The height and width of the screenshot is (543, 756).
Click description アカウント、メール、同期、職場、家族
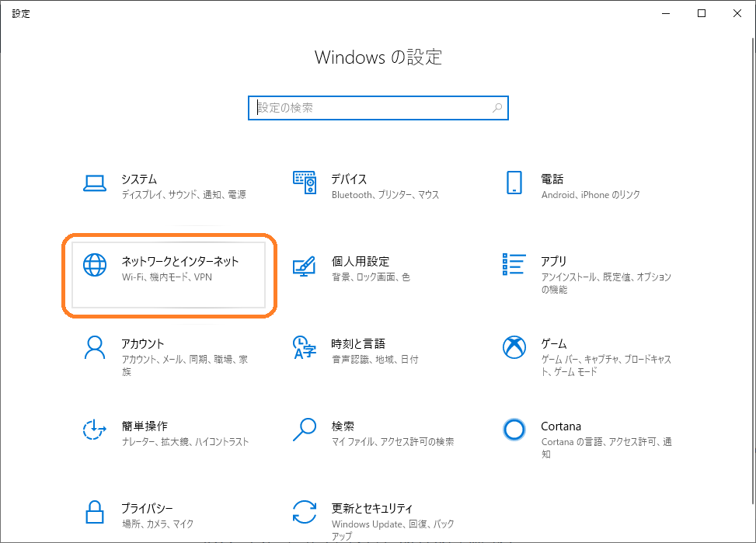(185, 366)
